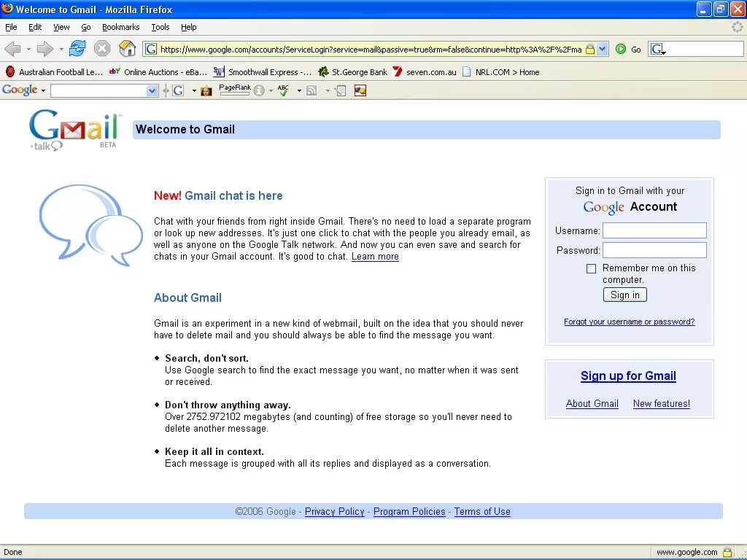Open the About Gmail link in sign-up box

coord(592,404)
